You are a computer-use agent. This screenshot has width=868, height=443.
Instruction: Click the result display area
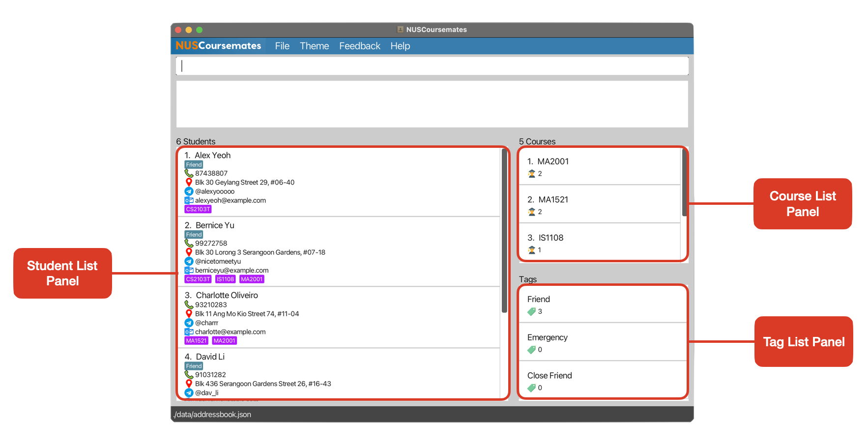click(432, 104)
